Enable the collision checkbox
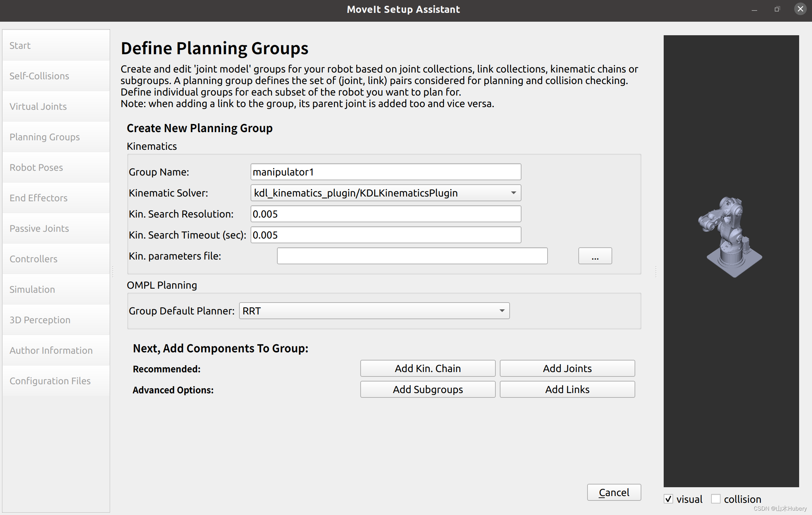812x515 pixels. point(715,499)
